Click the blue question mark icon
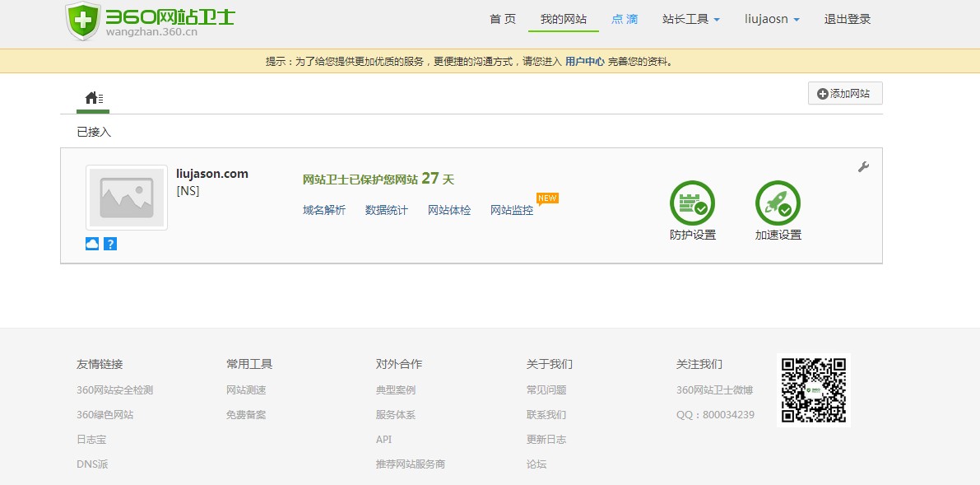The height and width of the screenshot is (485, 980). 110,244
